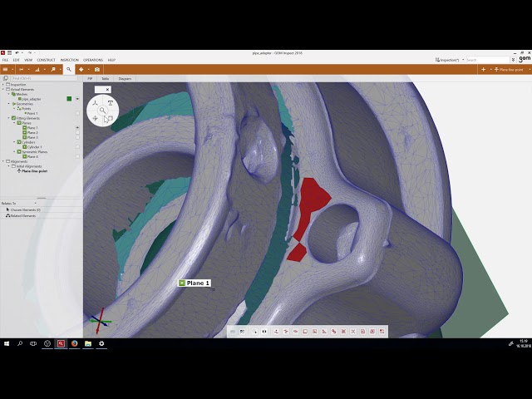Screen dimensions: 532x399
Task: Open File Explorer from the taskbar
Action: pyautogui.click(x=87, y=343)
